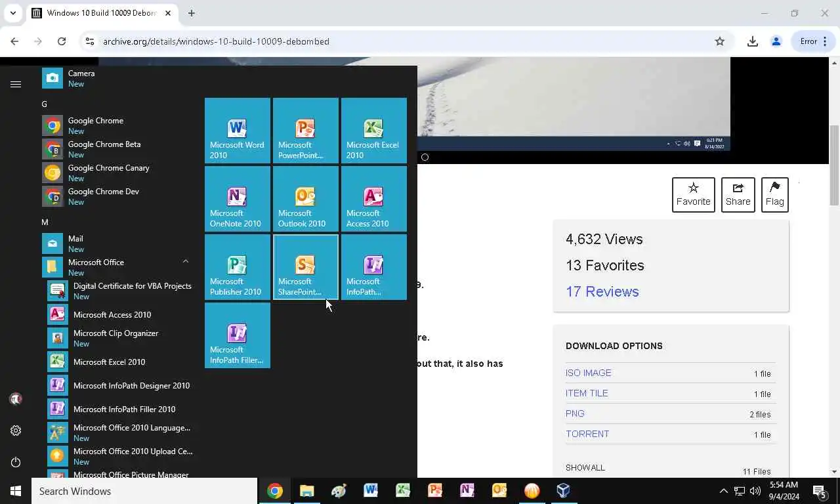Open the Microsoft Access 2010 tile
The width and height of the screenshot is (840, 504).
tap(374, 199)
